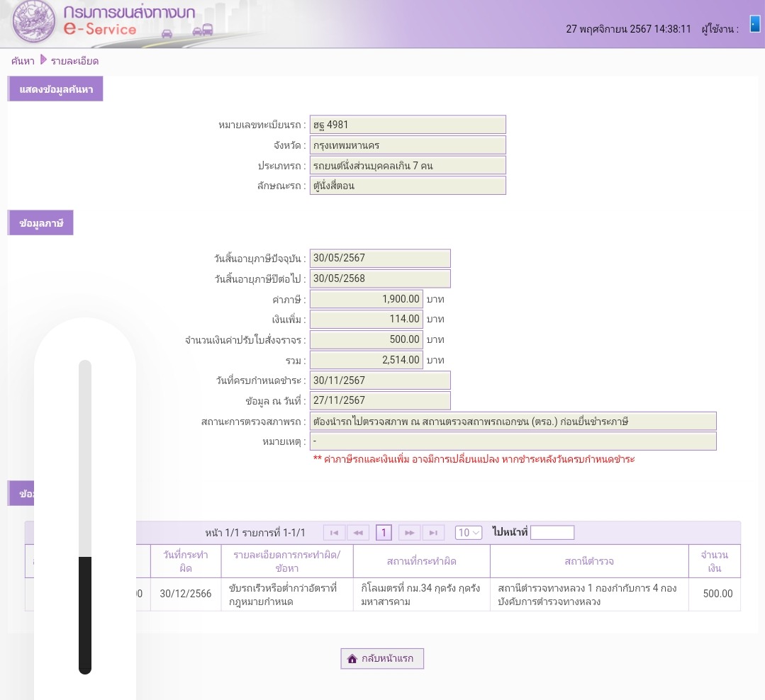Click the breadcrumb arrow after ค้นหา
Screen dimensions: 765x700
(43, 60)
